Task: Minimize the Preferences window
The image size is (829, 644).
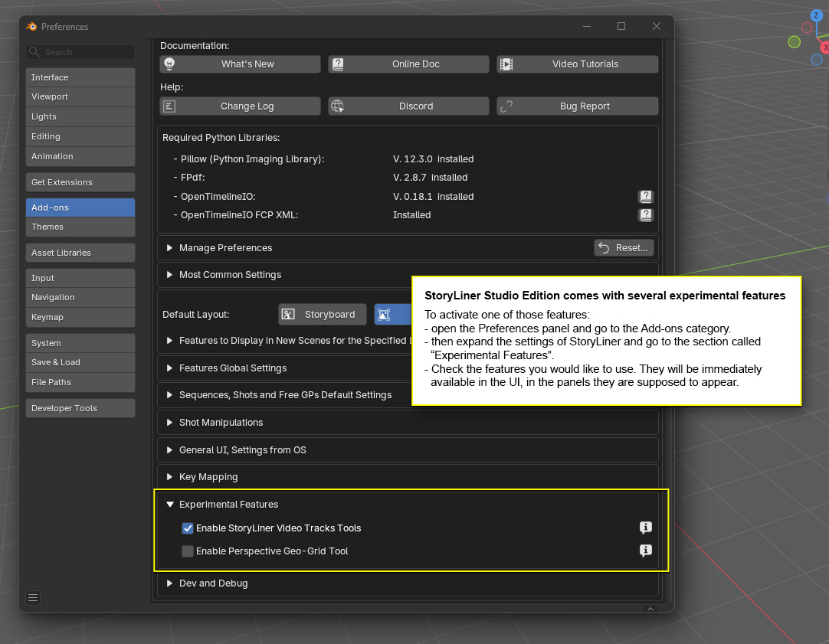Action: point(587,26)
